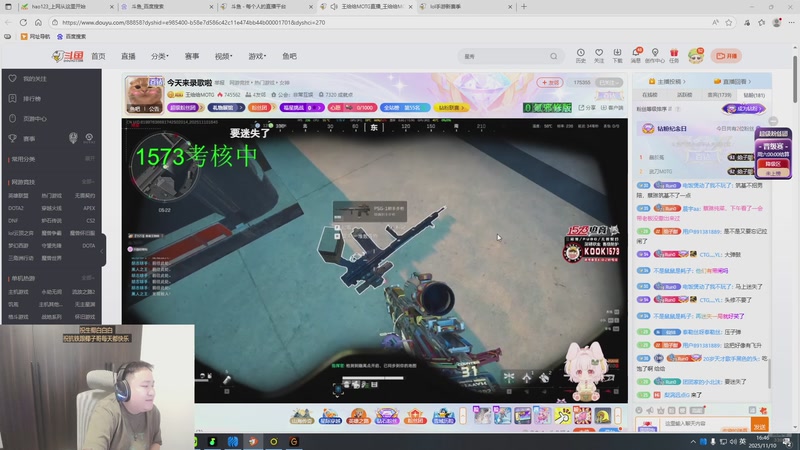Collapse the left sidebar handle
The height and width of the screenshot is (450, 800).
[102, 250]
